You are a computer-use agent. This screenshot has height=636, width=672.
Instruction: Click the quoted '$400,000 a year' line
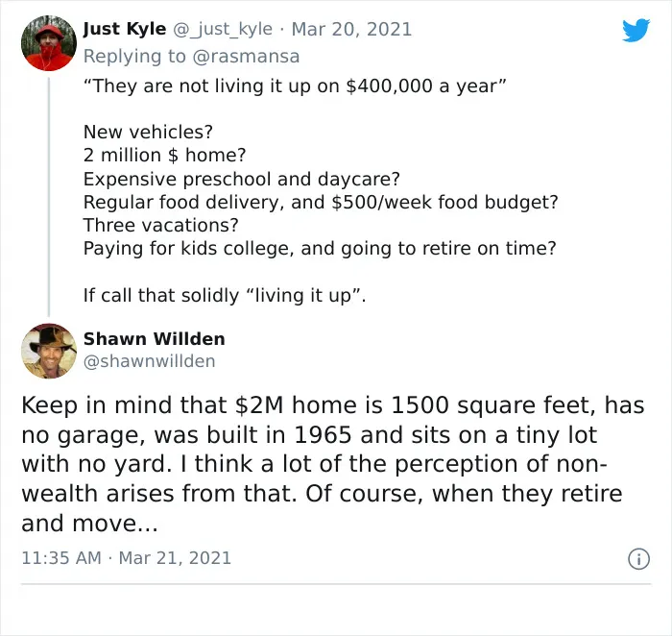295,86
